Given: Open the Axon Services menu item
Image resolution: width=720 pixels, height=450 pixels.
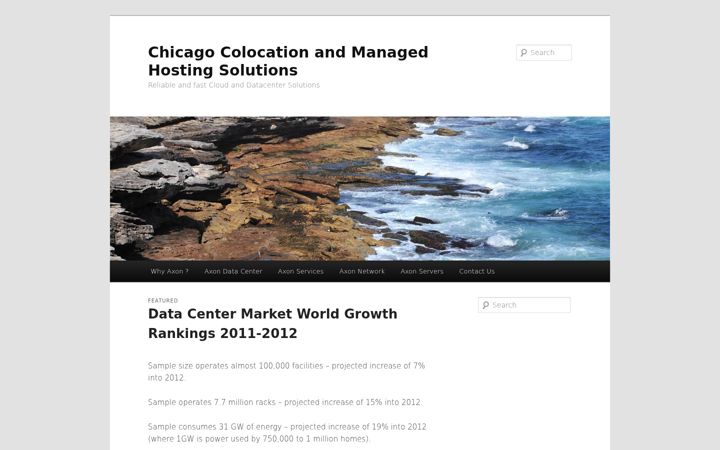Looking at the screenshot, I should pos(301,271).
